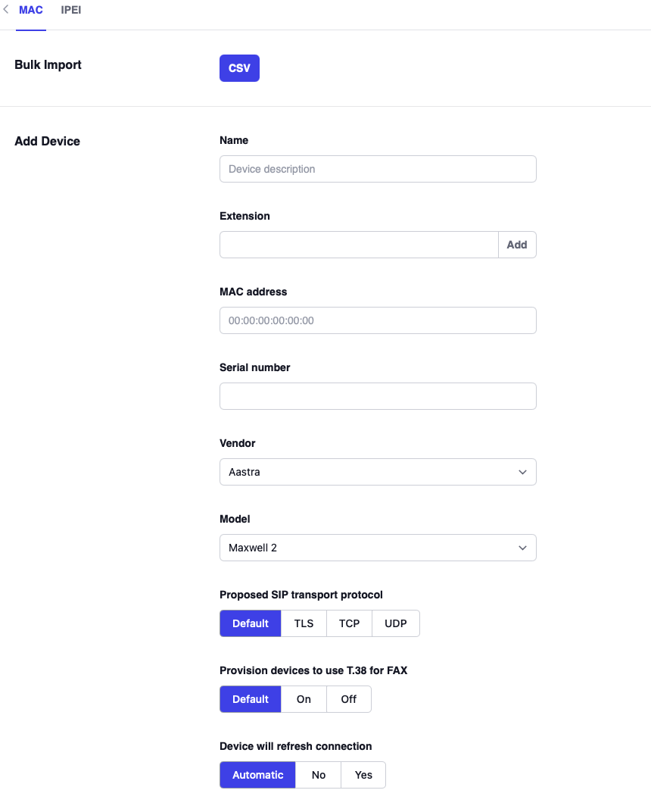Expand the Model dropdown showing Maxwell 2
This screenshot has height=812, width=651.
(x=378, y=548)
